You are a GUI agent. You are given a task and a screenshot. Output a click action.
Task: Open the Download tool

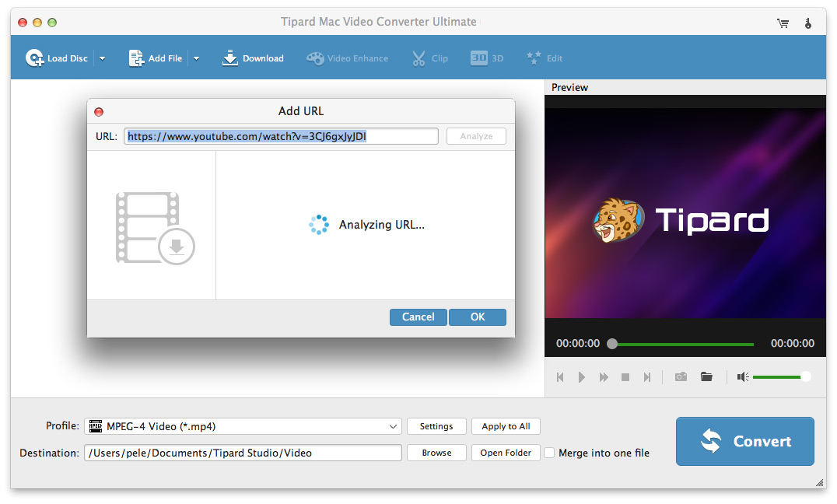coord(253,58)
